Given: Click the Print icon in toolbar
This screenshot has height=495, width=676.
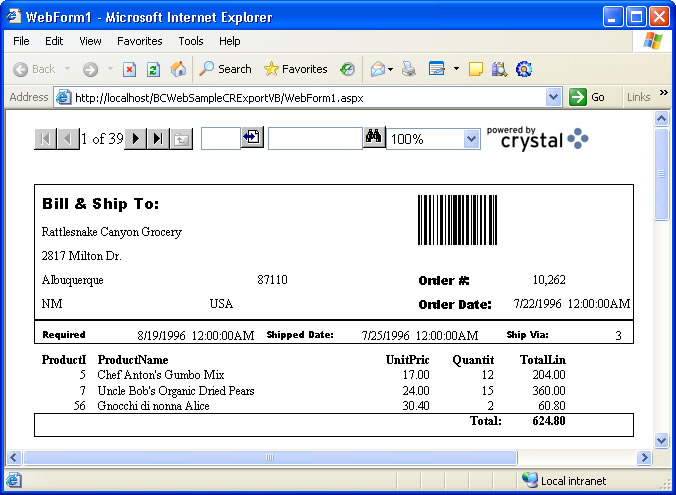Looking at the screenshot, I should [408, 69].
